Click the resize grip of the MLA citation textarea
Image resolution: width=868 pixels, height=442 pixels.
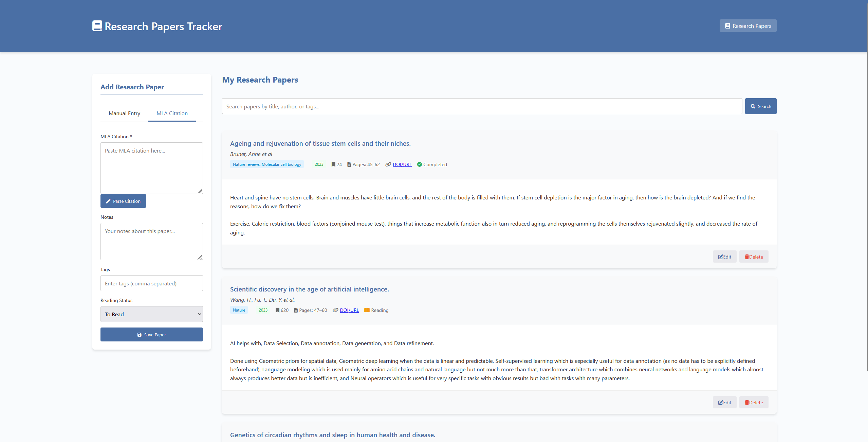tap(200, 191)
